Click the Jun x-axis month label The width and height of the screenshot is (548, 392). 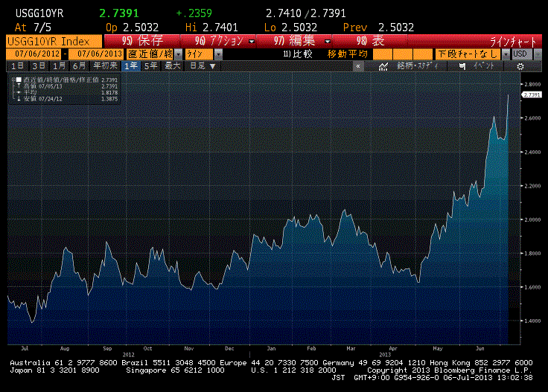pos(480,348)
